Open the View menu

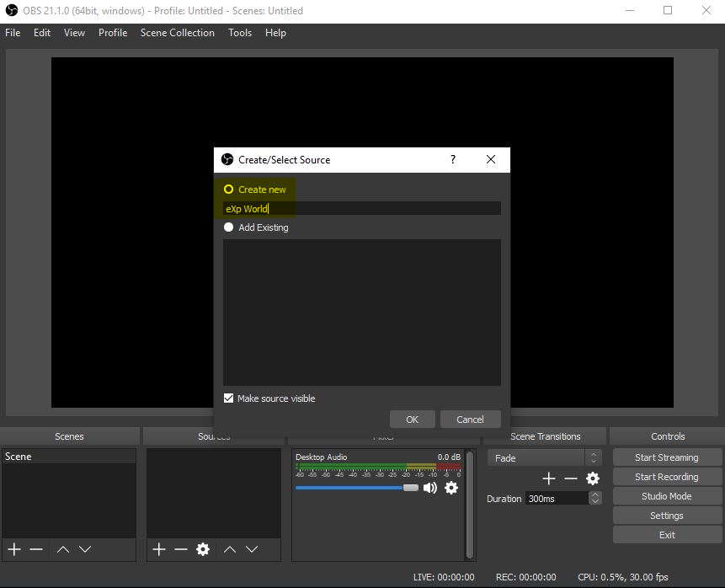click(74, 33)
